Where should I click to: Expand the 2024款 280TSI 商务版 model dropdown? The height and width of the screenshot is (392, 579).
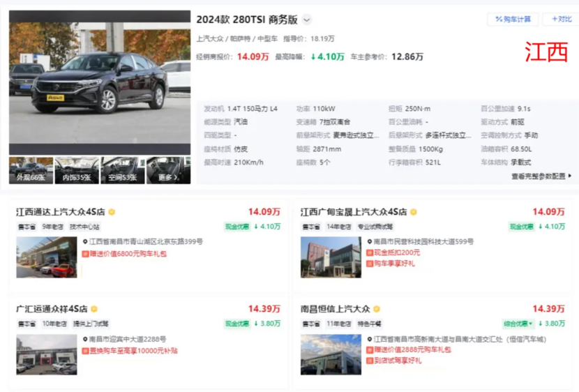tap(307, 20)
